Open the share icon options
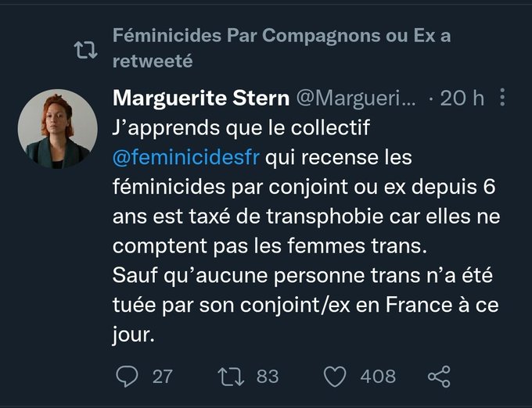This screenshot has width=532, height=408. pyautogui.click(x=440, y=377)
